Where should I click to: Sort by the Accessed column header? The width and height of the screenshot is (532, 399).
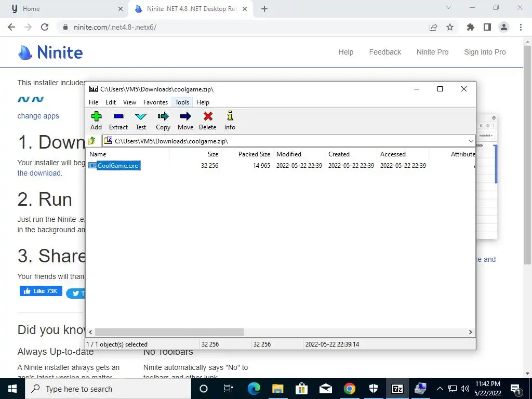[403, 154]
